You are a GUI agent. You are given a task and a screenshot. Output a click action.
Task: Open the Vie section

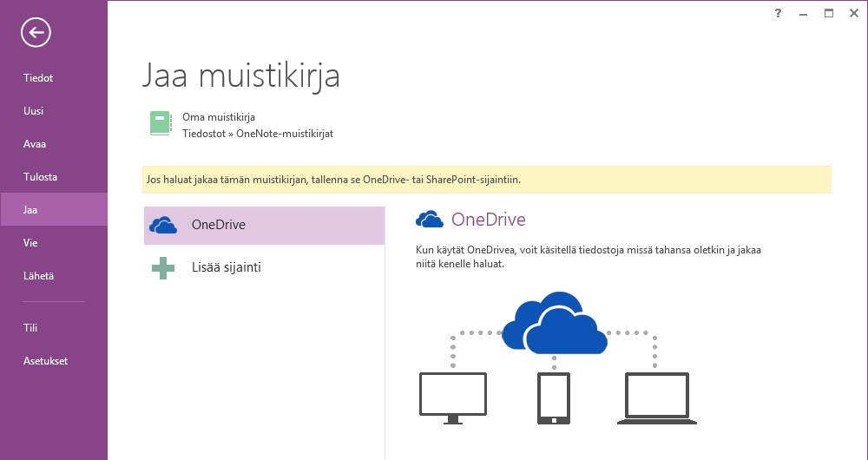point(30,243)
